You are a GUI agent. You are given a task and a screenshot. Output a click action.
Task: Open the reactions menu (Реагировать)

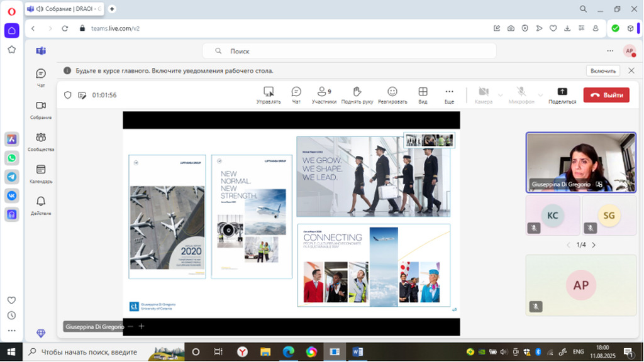tap(392, 94)
